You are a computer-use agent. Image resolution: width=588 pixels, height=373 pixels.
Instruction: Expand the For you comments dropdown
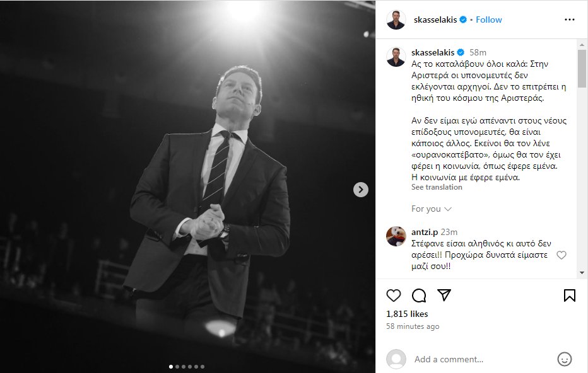pos(432,209)
